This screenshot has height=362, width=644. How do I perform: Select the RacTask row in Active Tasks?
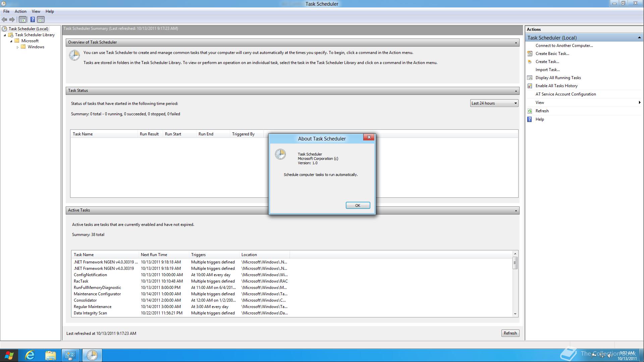click(x=81, y=281)
